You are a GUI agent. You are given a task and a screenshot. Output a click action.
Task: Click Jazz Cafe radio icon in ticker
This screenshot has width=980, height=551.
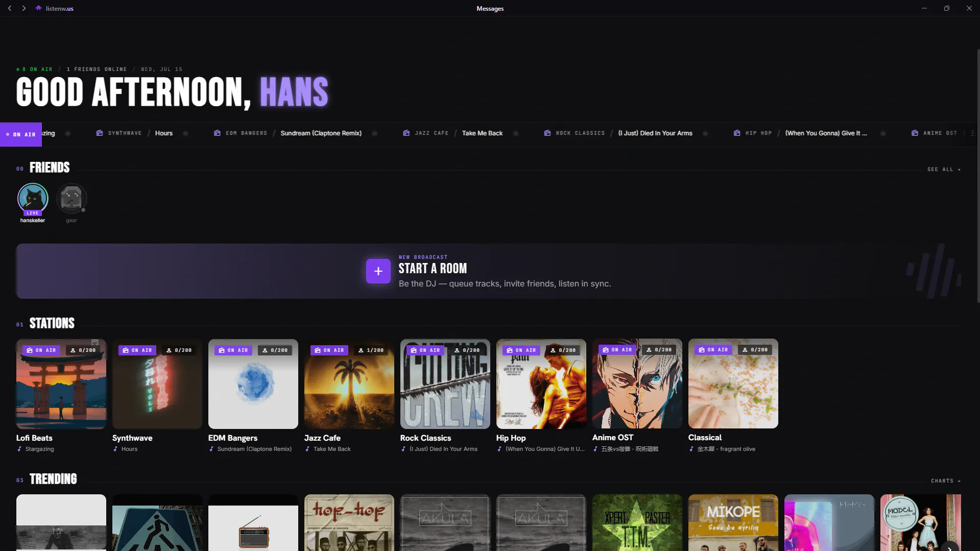[x=407, y=133]
